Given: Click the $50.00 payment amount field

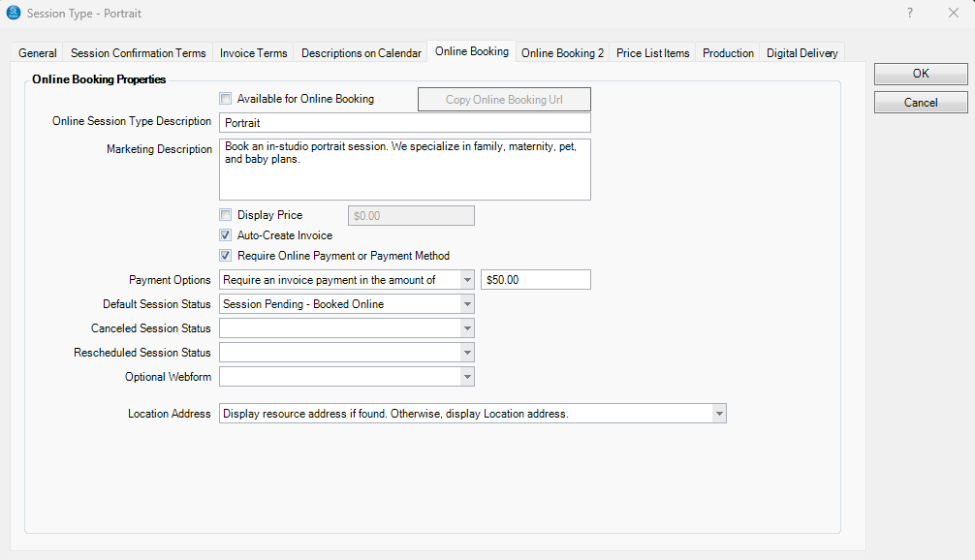Looking at the screenshot, I should click(535, 280).
